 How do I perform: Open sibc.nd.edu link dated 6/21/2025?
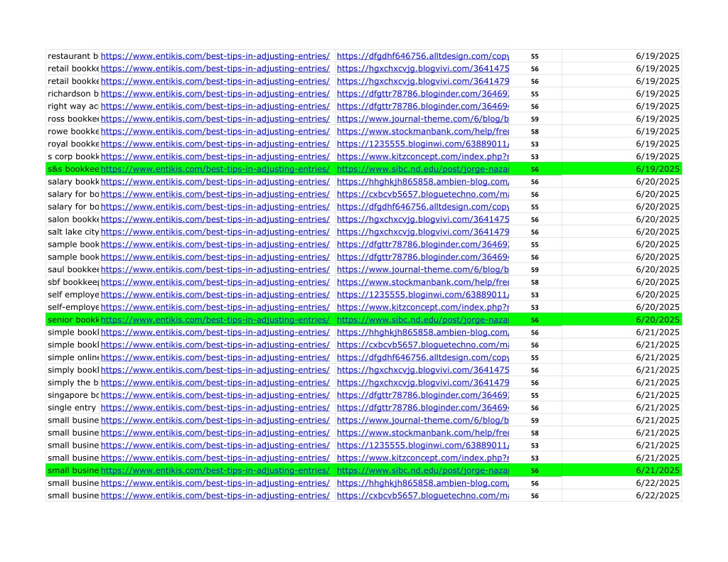tap(422, 470)
